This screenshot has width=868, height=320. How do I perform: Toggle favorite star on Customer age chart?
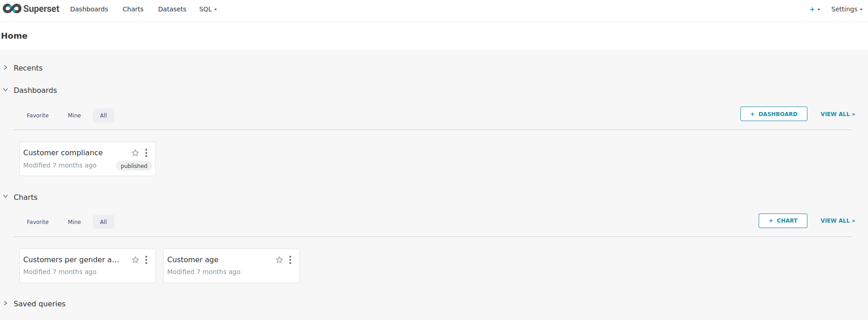(279, 260)
